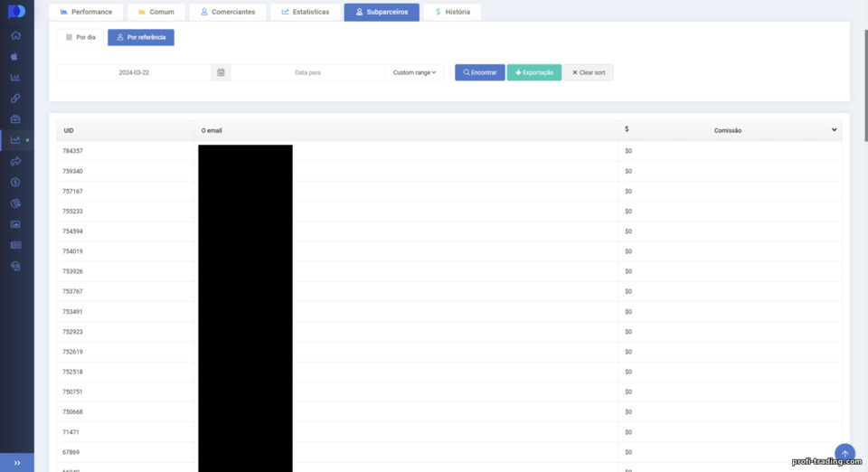Open the banknote card sidebar icon

pos(15,245)
